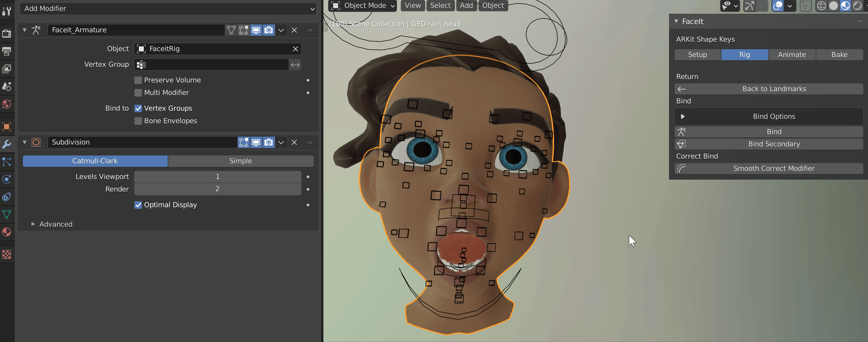Toggle Subdivision viewport display
Viewport: 868px width, 342px height.
(256, 142)
